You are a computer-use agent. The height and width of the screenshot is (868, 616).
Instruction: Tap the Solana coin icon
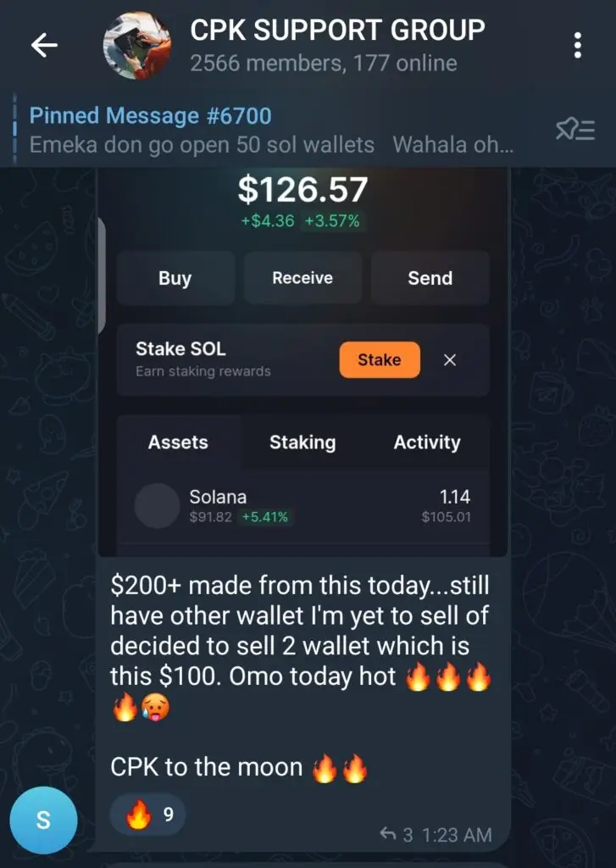[158, 505]
